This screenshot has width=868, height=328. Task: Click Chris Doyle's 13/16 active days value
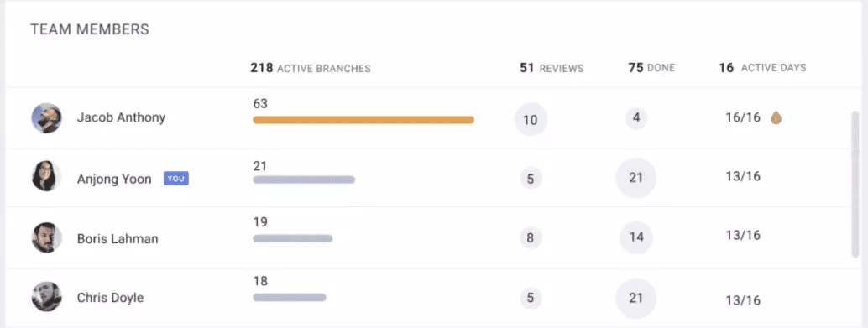[743, 301]
